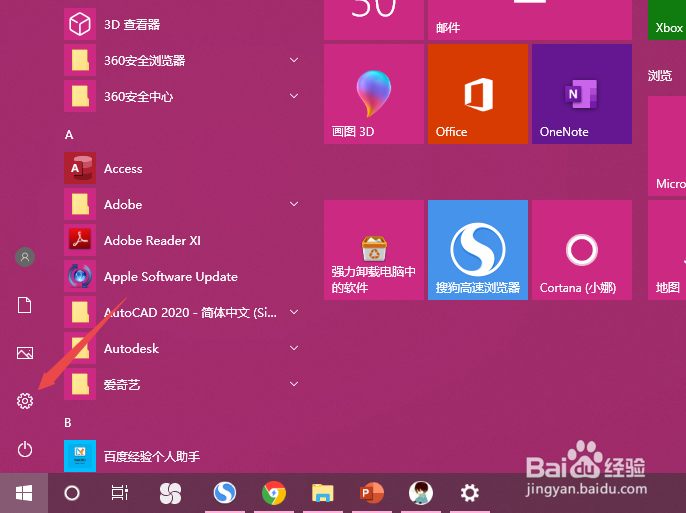Open the Settings gear on the taskbar
The width and height of the screenshot is (686, 513).
pyautogui.click(x=470, y=493)
